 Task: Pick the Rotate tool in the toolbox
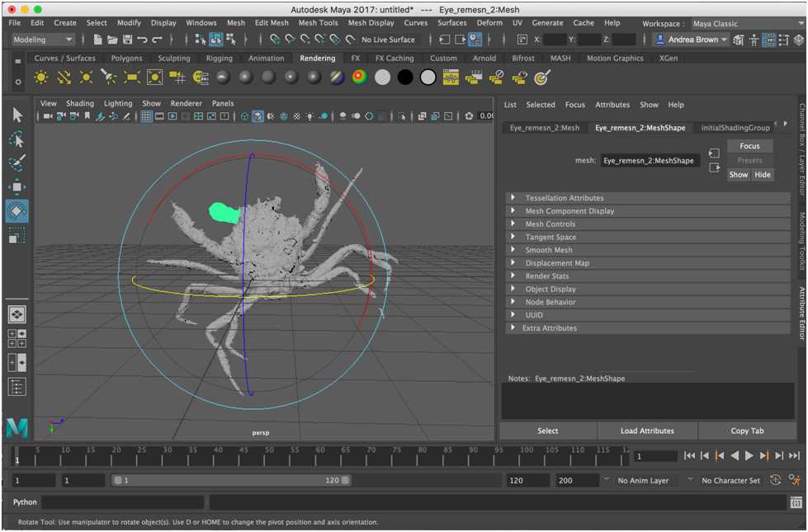[17, 210]
